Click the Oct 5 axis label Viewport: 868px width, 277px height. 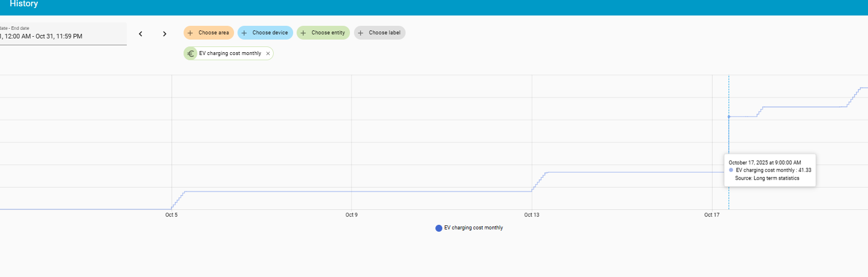coord(172,215)
